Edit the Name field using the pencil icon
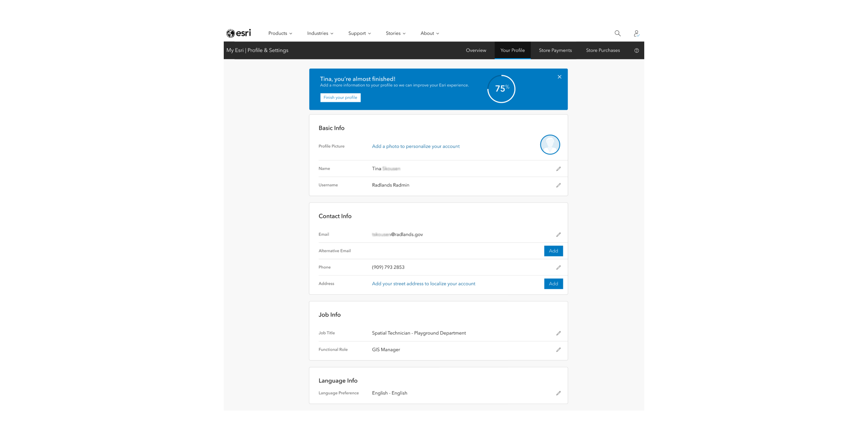The height and width of the screenshot is (436, 868). pos(559,168)
